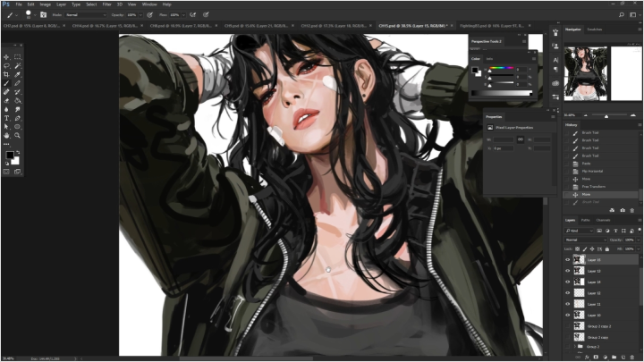Hide Layer 14 with its eye icon
The width and height of the screenshot is (644, 362).
pos(568,282)
